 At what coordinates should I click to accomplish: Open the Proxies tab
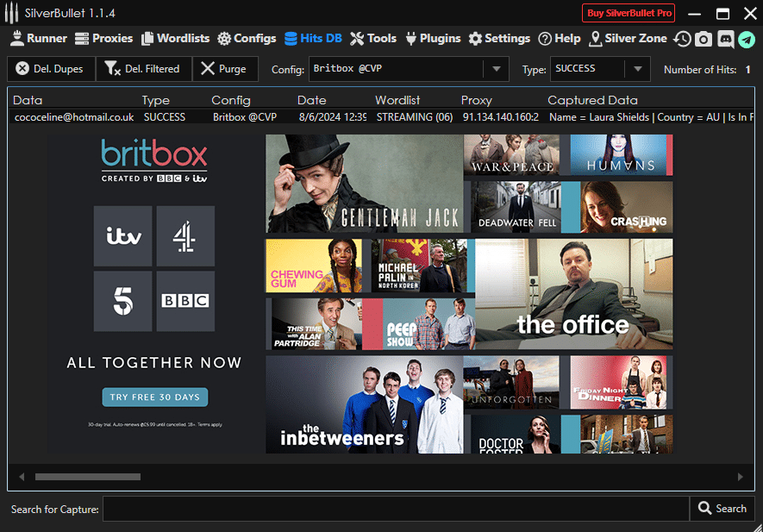pos(103,39)
